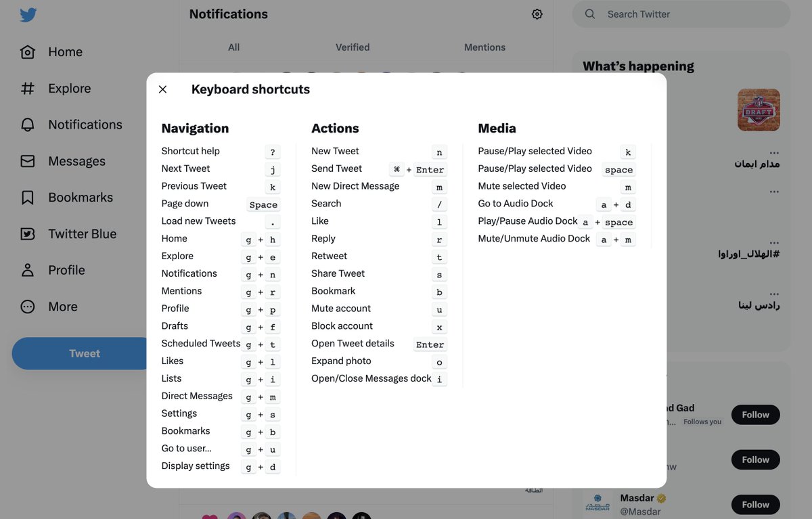Click the More circle icon

(x=28, y=307)
